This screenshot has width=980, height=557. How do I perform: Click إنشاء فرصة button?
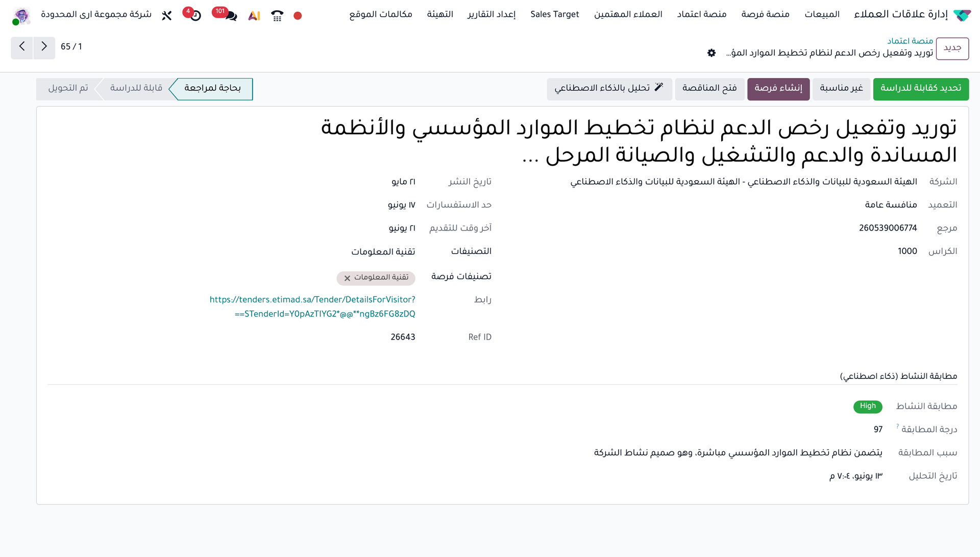(x=778, y=89)
